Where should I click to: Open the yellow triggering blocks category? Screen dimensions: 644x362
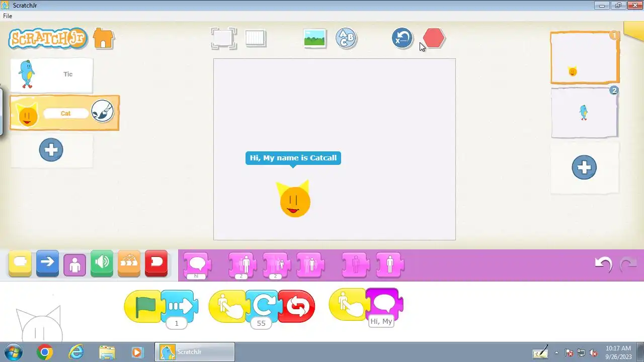20,263
